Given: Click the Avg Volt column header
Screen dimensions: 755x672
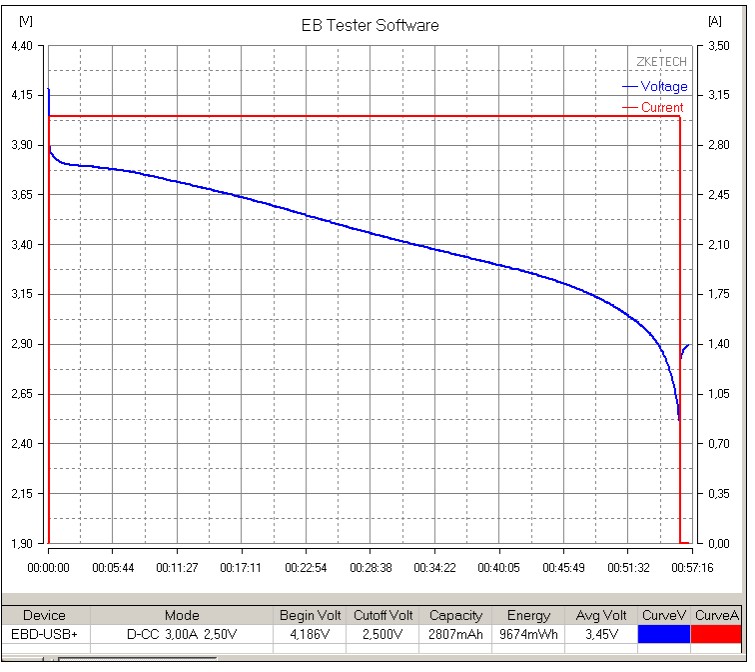Looking at the screenshot, I should point(601,615).
